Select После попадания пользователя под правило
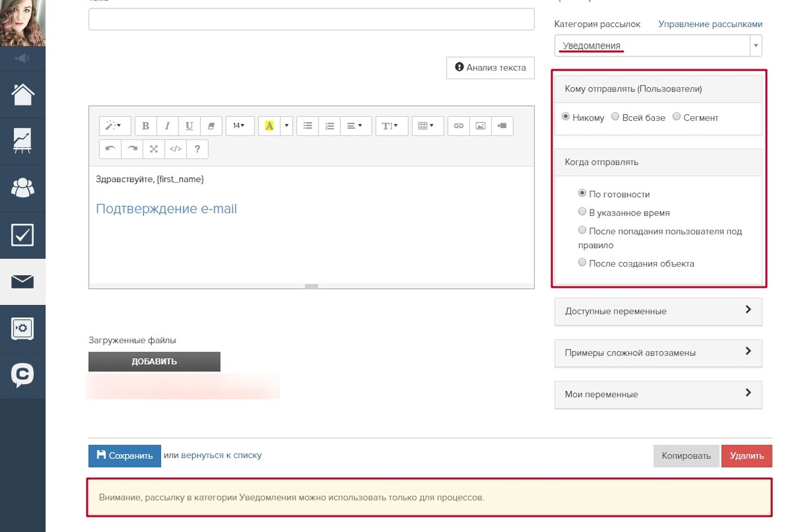Image resolution: width=806 pixels, height=532 pixels. pos(582,230)
